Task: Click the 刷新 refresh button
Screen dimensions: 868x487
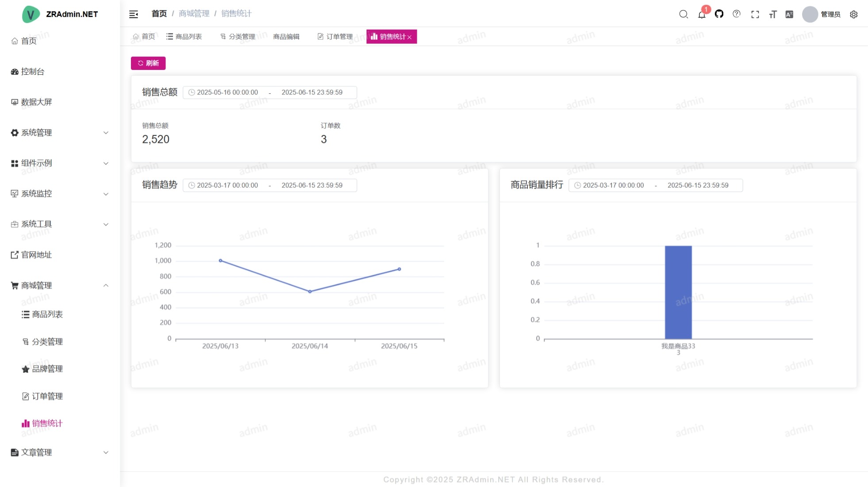Action: pyautogui.click(x=148, y=63)
